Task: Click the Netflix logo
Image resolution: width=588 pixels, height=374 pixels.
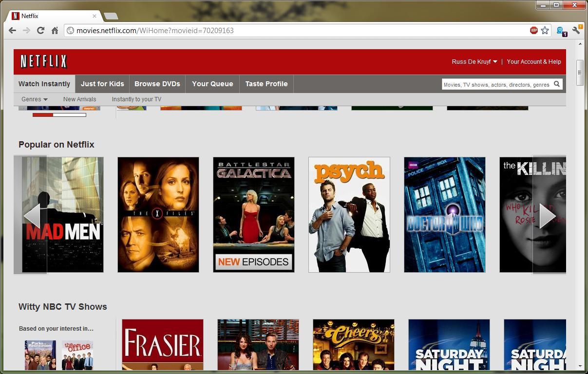Action: click(43, 61)
